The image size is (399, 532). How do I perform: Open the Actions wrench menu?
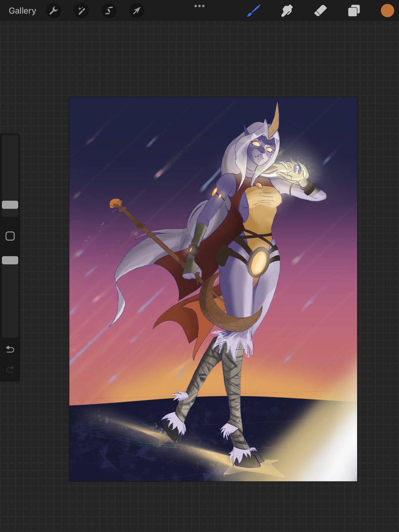(x=54, y=11)
